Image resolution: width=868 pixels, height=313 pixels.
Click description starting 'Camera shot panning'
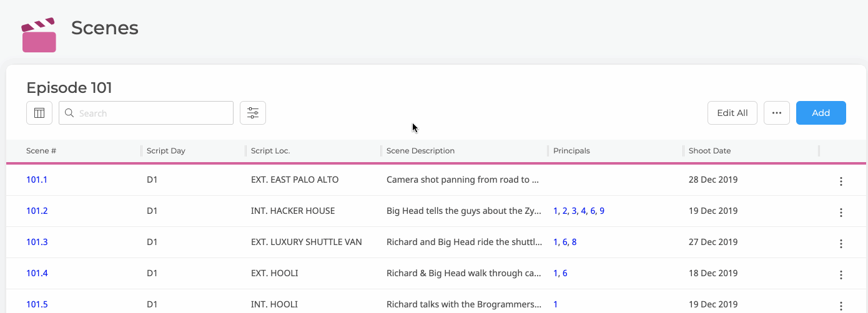pyautogui.click(x=463, y=180)
